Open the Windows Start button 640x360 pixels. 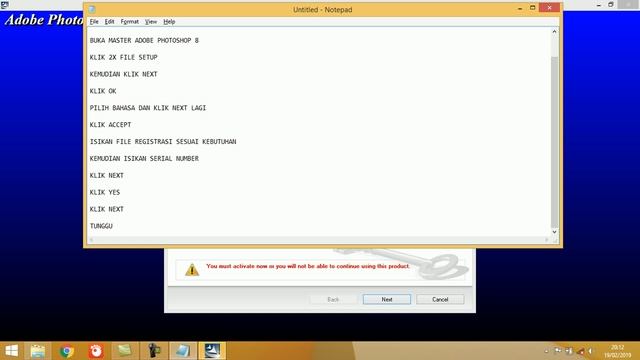point(11,351)
